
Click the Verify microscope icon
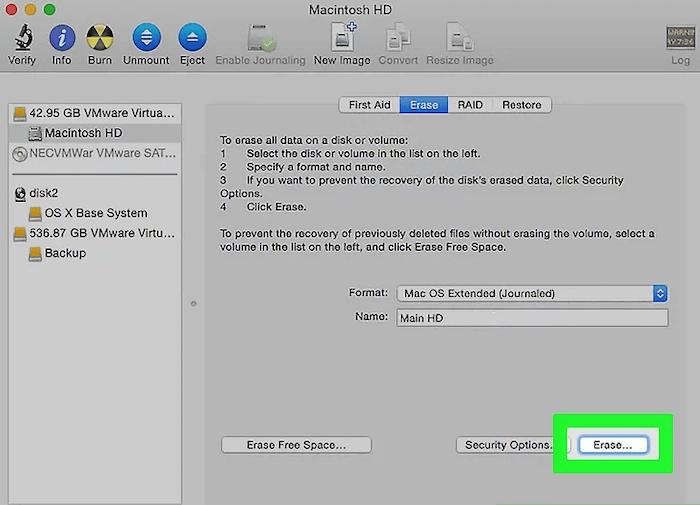(23, 38)
